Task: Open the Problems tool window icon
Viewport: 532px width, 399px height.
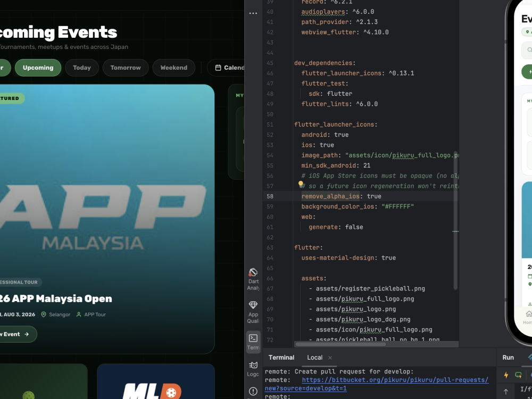Action: [253, 392]
